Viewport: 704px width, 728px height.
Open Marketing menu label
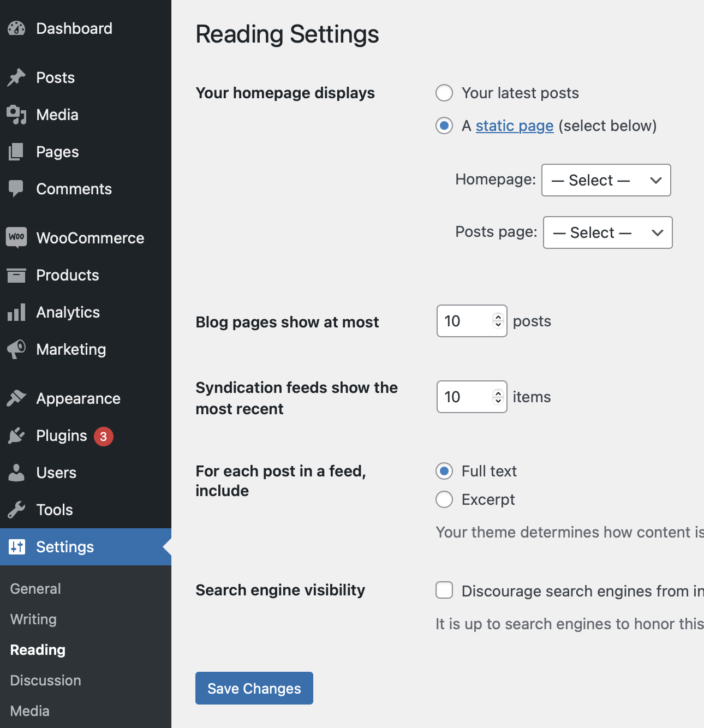click(71, 349)
